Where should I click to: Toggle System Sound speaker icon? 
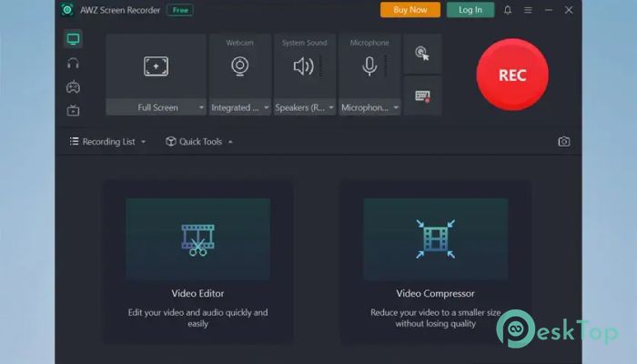[303, 66]
